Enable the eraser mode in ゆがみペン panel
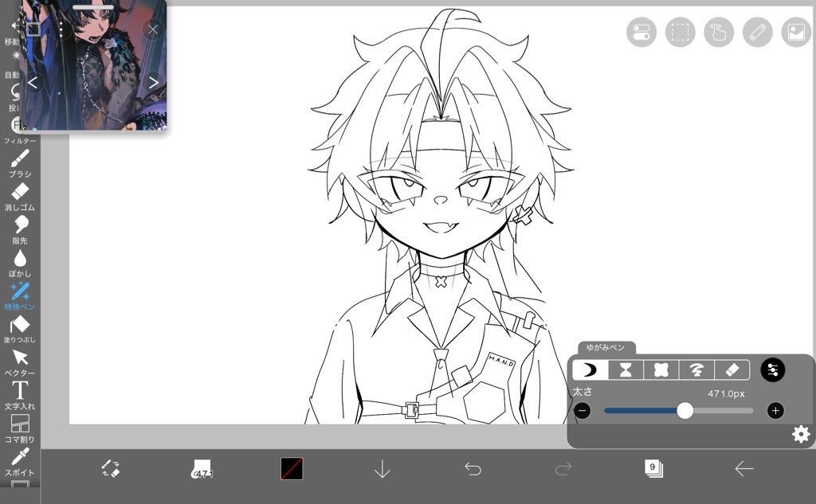This screenshot has height=504, width=816. coord(732,370)
